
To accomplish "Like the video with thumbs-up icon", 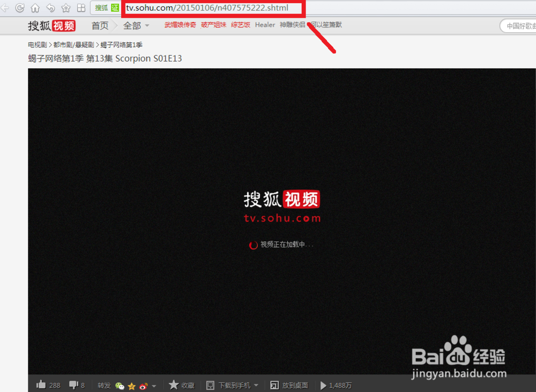I will [x=41, y=385].
